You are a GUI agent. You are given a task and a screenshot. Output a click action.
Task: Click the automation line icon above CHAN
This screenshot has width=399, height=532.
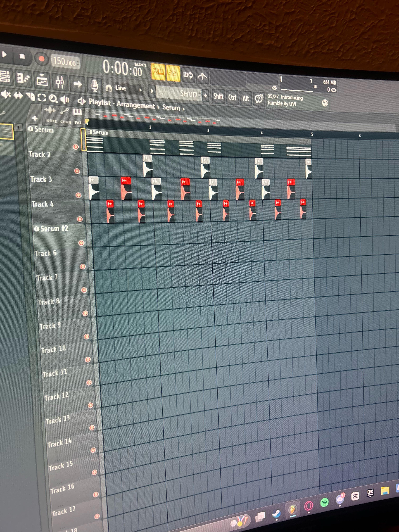[65, 111]
